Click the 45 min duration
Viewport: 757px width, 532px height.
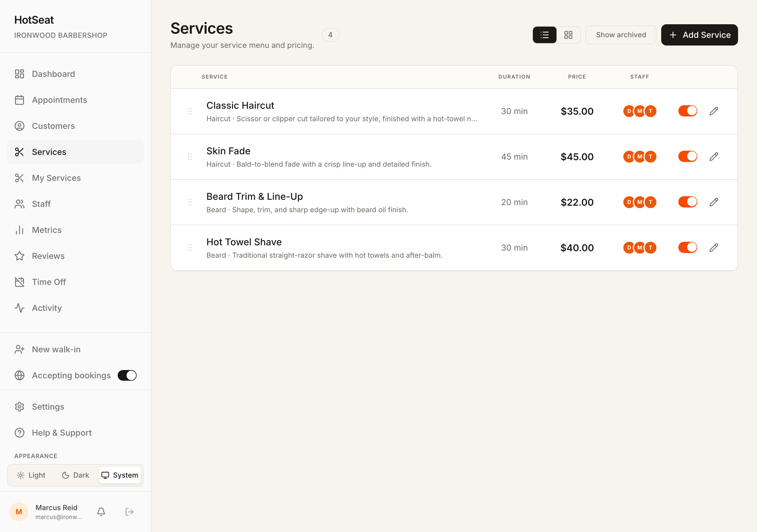(x=514, y=157)
